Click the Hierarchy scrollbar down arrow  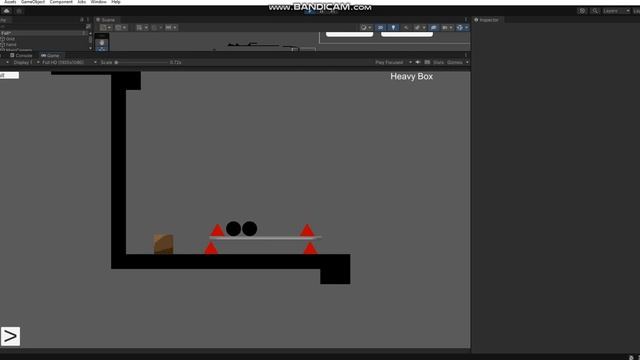point(91,48)
